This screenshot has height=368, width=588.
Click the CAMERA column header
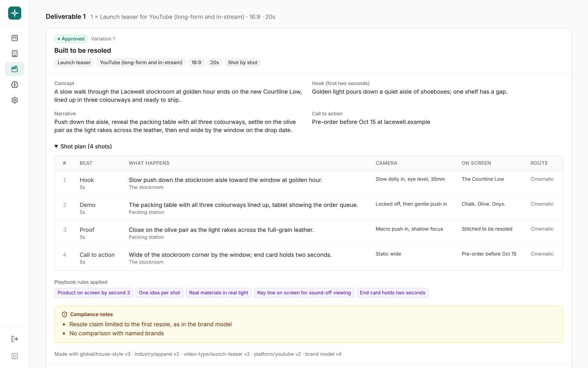click(386, 163)
